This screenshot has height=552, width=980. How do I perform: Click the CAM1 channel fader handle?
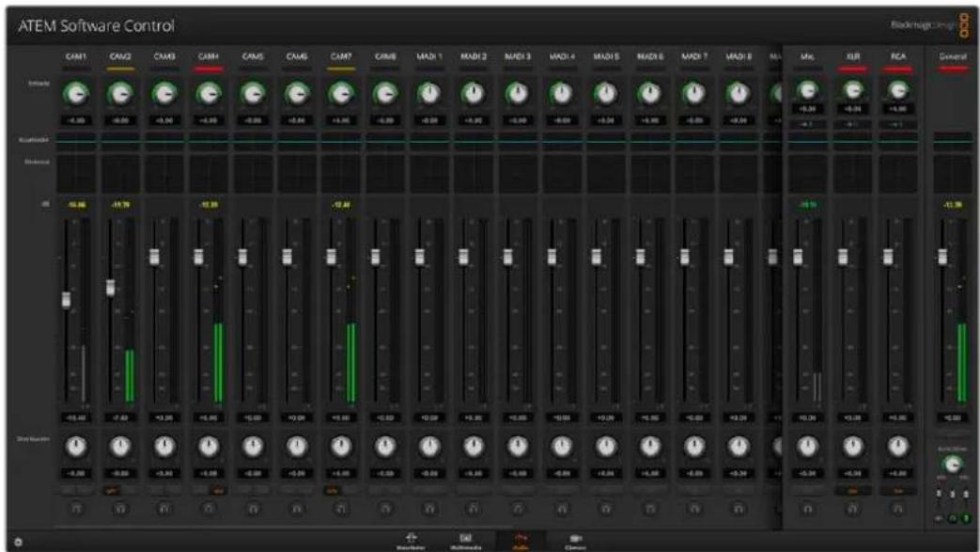(67, 300)
